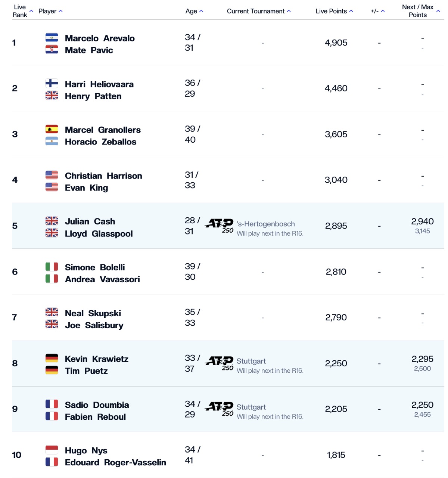This screenshot has width=448, height=478.
Task: Open Julian Cash player profile link
Action: coord(90,221)
